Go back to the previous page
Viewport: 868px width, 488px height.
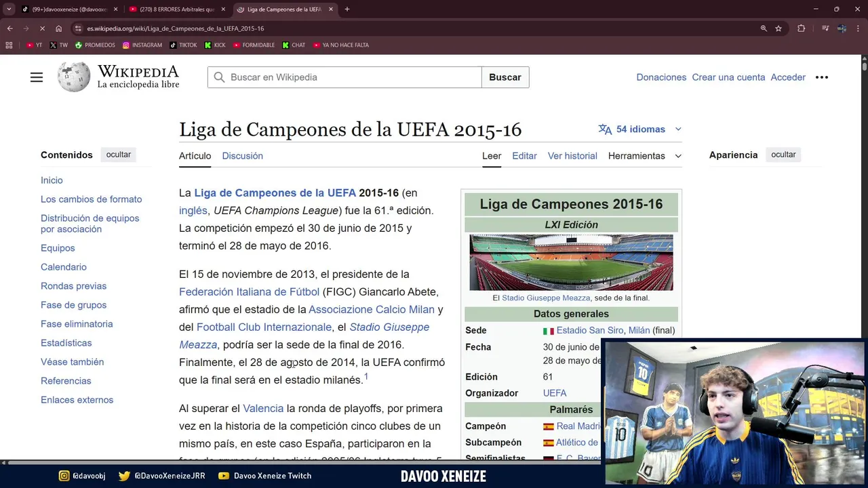pyautogui.click(x=9, y=28)
